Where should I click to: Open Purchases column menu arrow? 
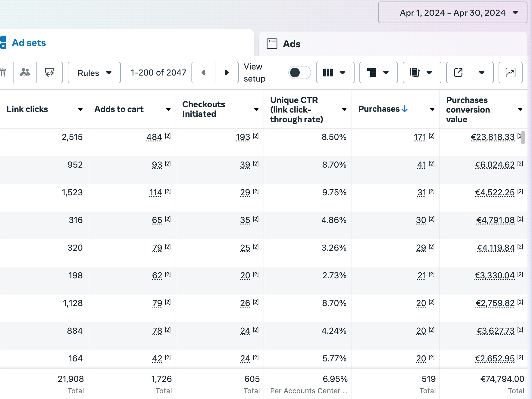432,109
